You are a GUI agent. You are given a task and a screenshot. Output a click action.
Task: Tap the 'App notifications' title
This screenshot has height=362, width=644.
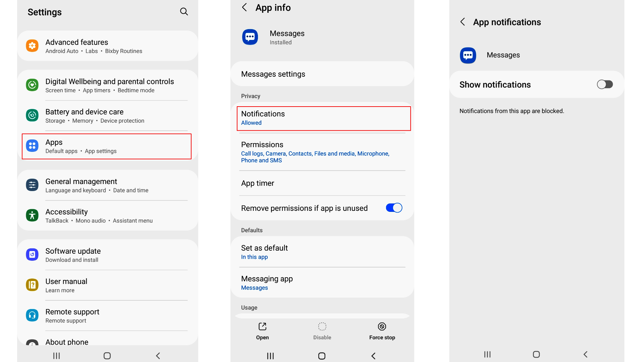[507, 22]
